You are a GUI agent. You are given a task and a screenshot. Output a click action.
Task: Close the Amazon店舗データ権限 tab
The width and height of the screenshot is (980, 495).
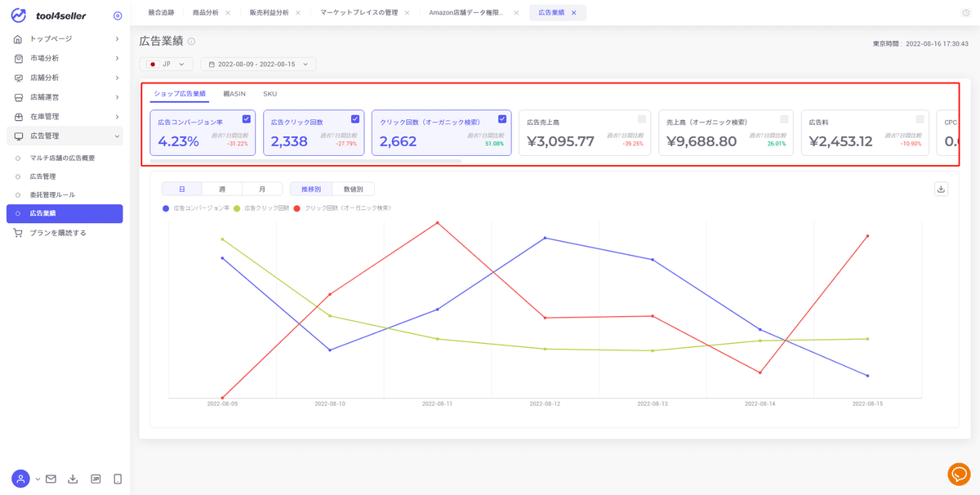coord(516,13)
